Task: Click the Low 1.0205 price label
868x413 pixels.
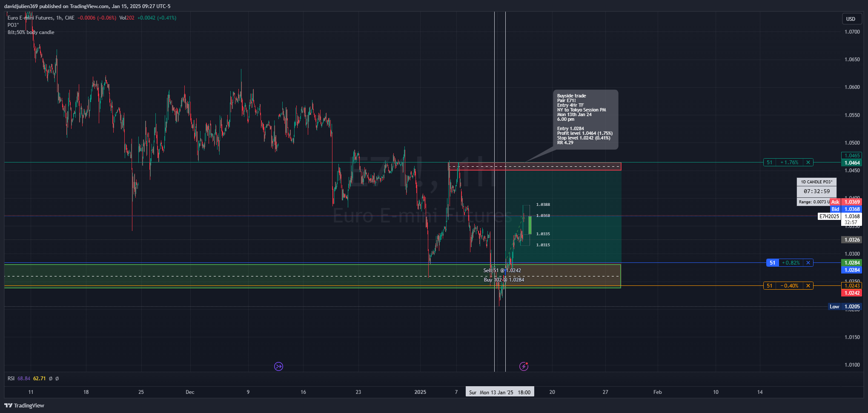Action: pos(845,307)
